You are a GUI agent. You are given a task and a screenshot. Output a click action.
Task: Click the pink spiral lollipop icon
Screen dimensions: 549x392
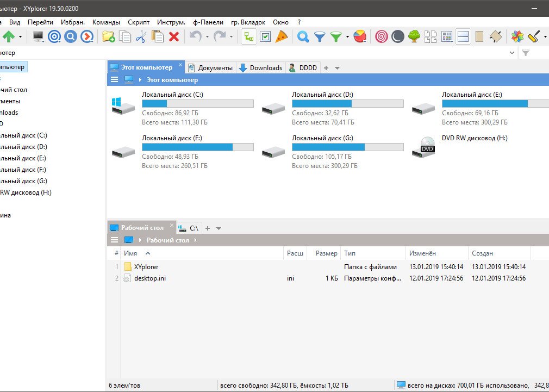[381, 36]
